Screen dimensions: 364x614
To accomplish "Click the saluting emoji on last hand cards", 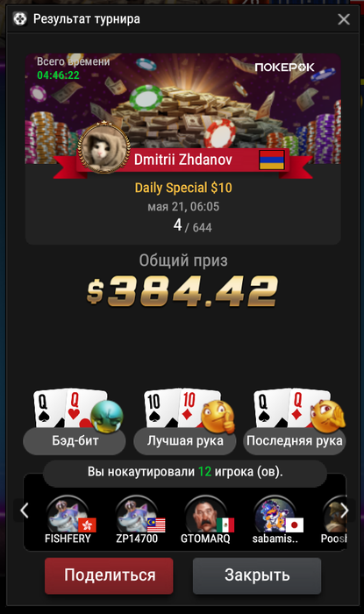I will (328, 417).
